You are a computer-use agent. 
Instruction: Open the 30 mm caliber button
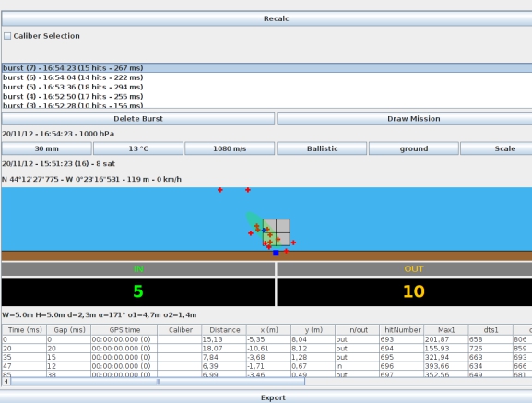coord(46,148)
